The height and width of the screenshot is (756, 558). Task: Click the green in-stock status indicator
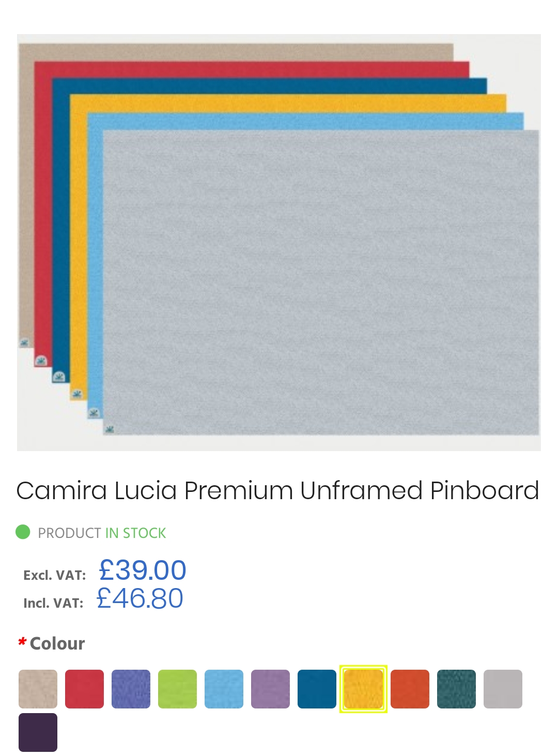coord(23,532)
